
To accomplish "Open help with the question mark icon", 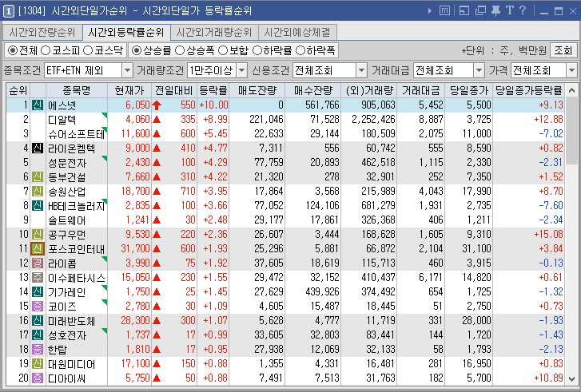I will tap(523, 10).
